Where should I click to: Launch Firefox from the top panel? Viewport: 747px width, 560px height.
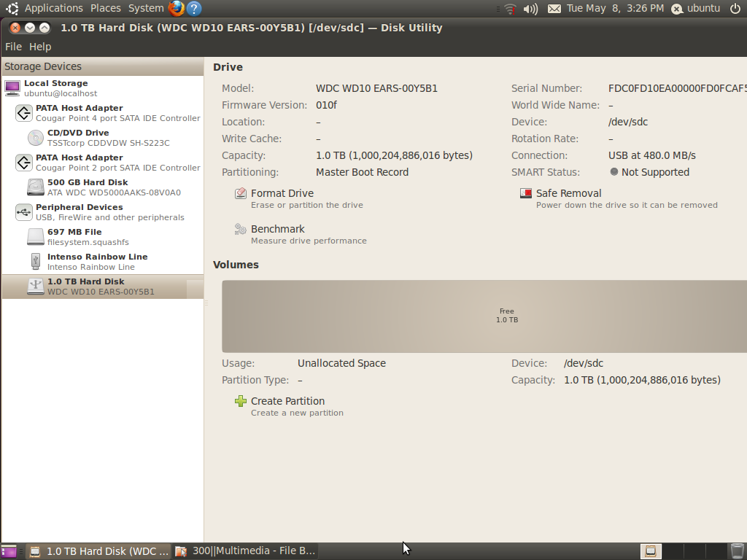(x=177, y=8)
